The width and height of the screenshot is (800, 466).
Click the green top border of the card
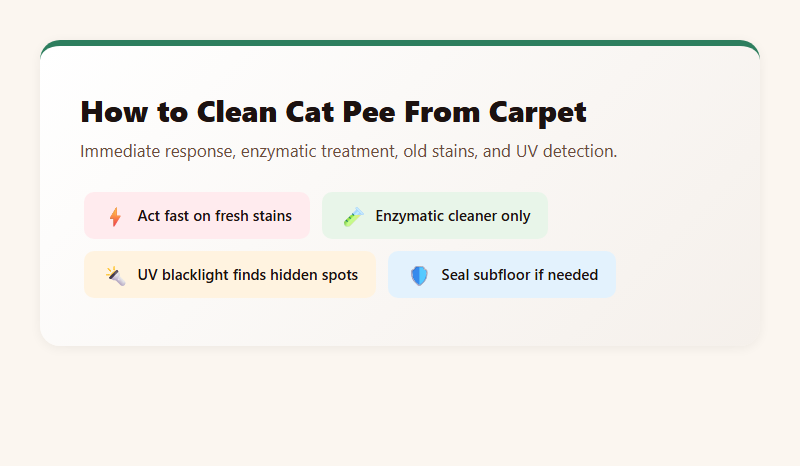coord(400,43)
